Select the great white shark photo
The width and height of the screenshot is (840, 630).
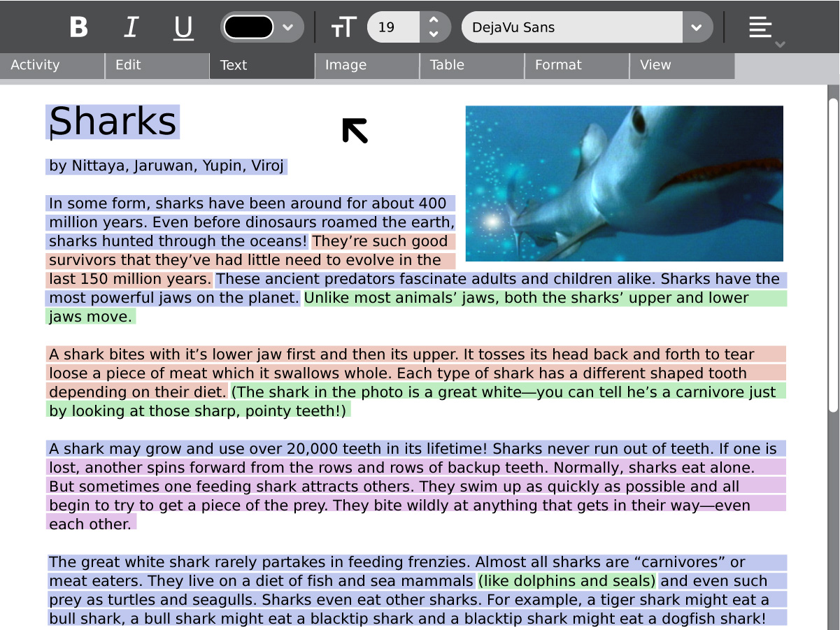pos(624,183)
